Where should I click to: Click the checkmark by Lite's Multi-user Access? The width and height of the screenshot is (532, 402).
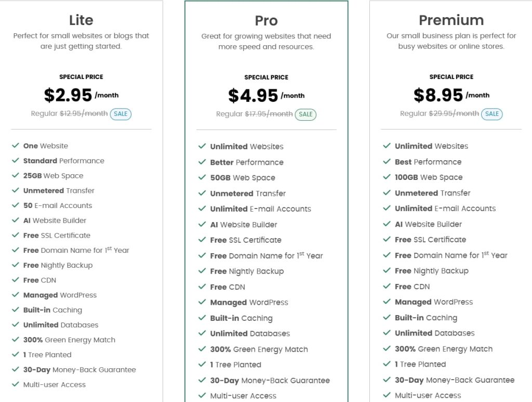point(16,384)
